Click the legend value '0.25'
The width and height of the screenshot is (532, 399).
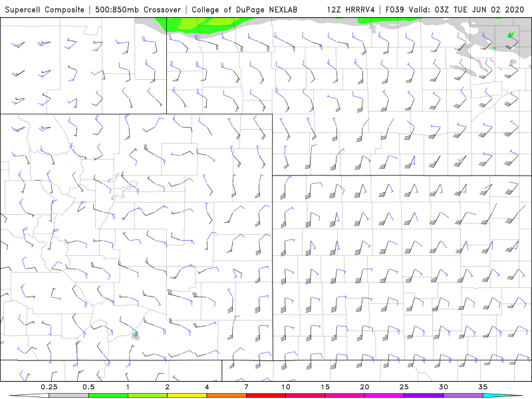coord(49,387)
